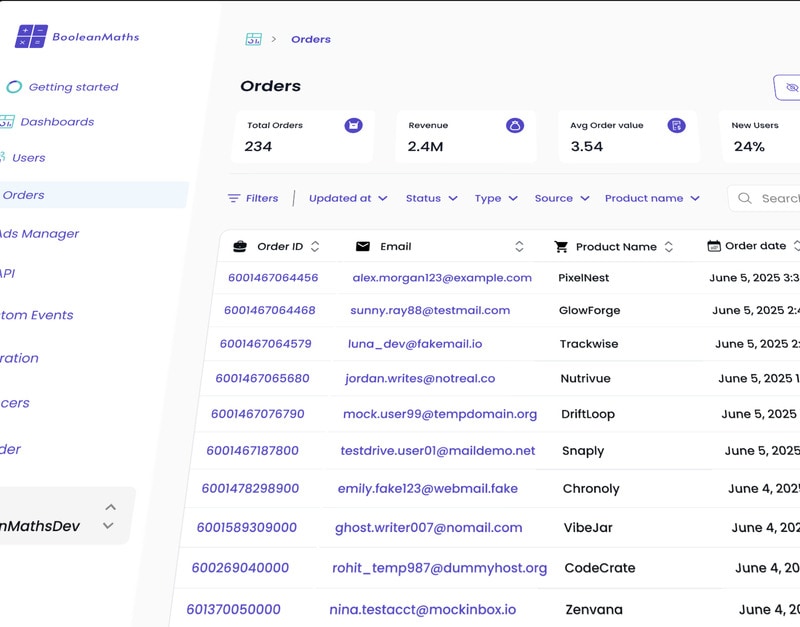
Task: Click the home breadcrumb icon
Action: pos(254,39)
